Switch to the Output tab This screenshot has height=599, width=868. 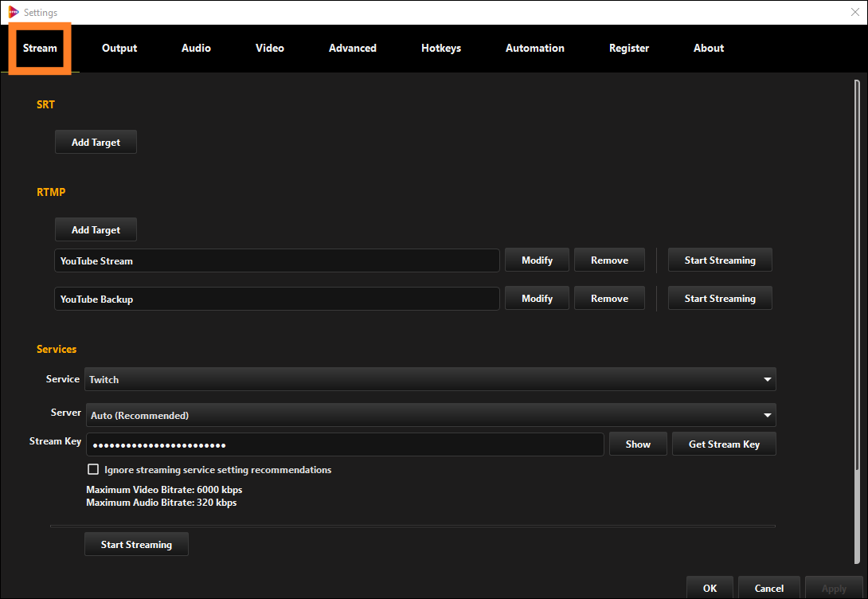119,48
